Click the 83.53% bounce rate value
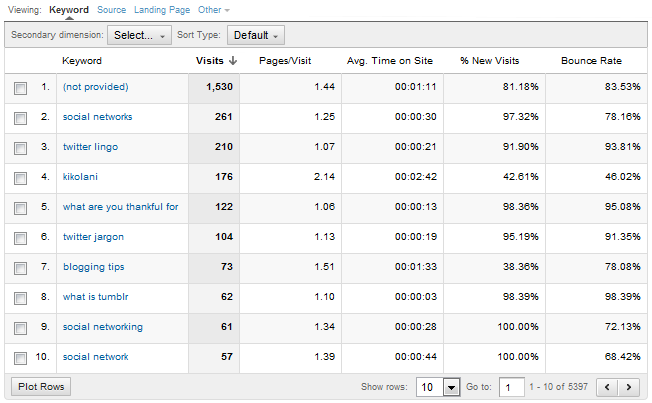Image resolution: width=652 pixels, height=403 pixels. (622, 87)
